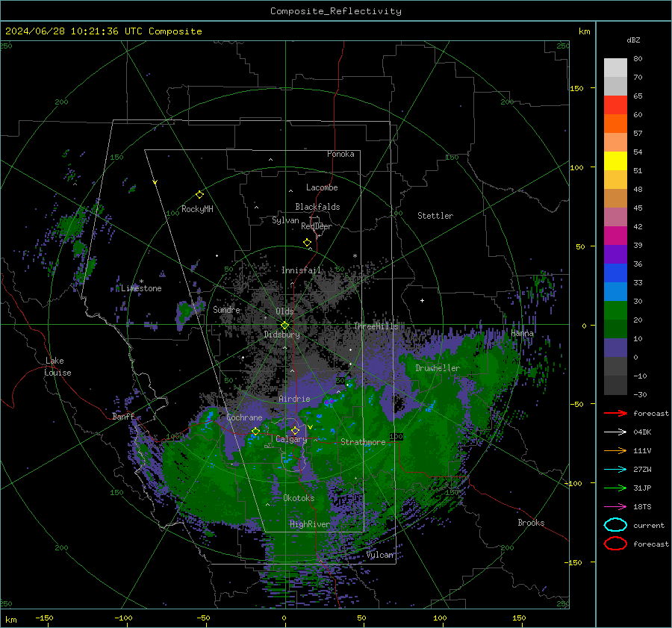Image resolution: width=672 pixels, height=628 pixels.
Task: Click the Okotoks label
Action: pyautogui.click(x=299, y=498)
